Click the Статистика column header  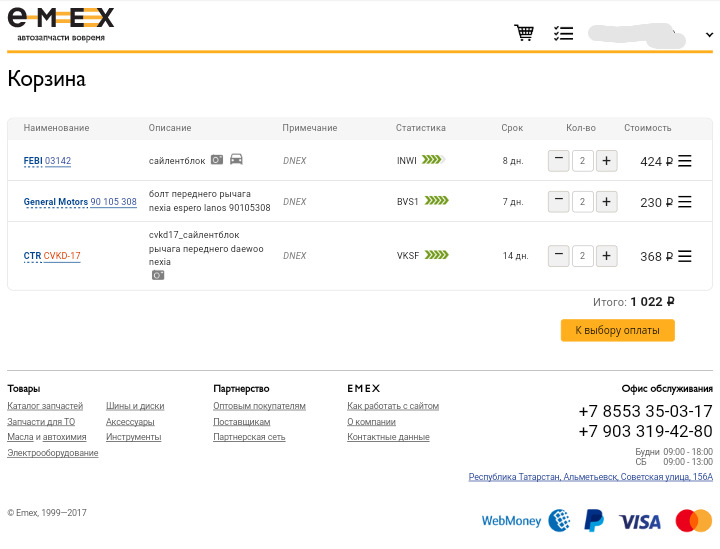coord(421,128)
